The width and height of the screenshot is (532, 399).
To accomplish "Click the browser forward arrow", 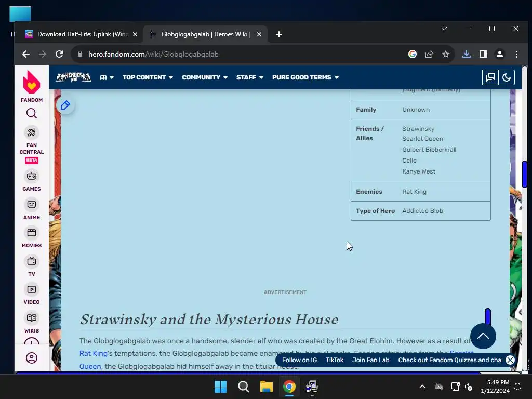I will pos(43,54).
